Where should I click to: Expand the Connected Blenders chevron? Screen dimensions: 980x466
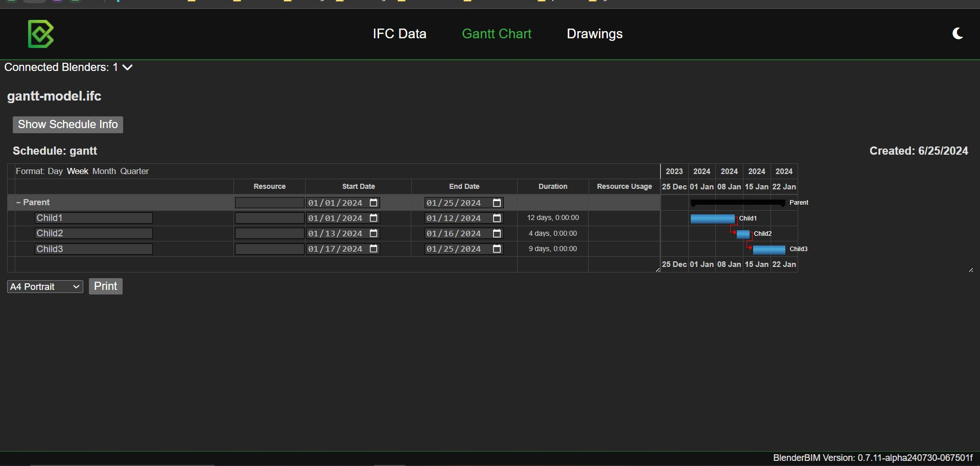coord(128,67)
